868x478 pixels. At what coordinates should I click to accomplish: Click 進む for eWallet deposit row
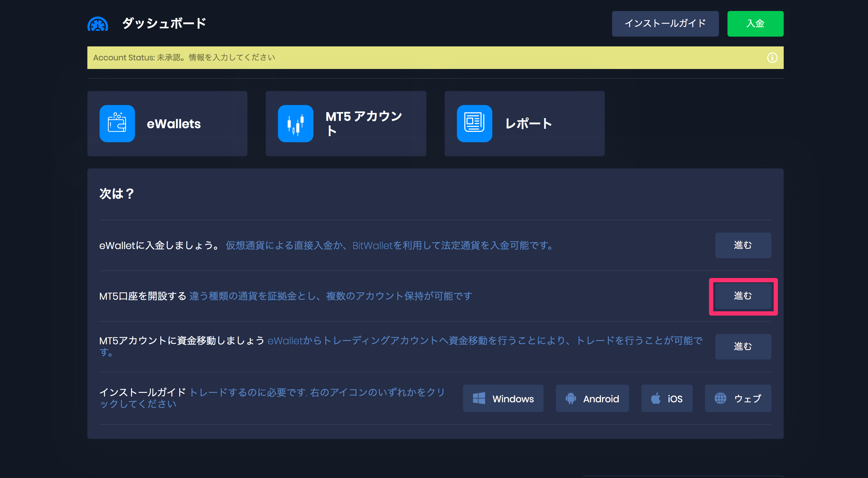coord(743,245)
